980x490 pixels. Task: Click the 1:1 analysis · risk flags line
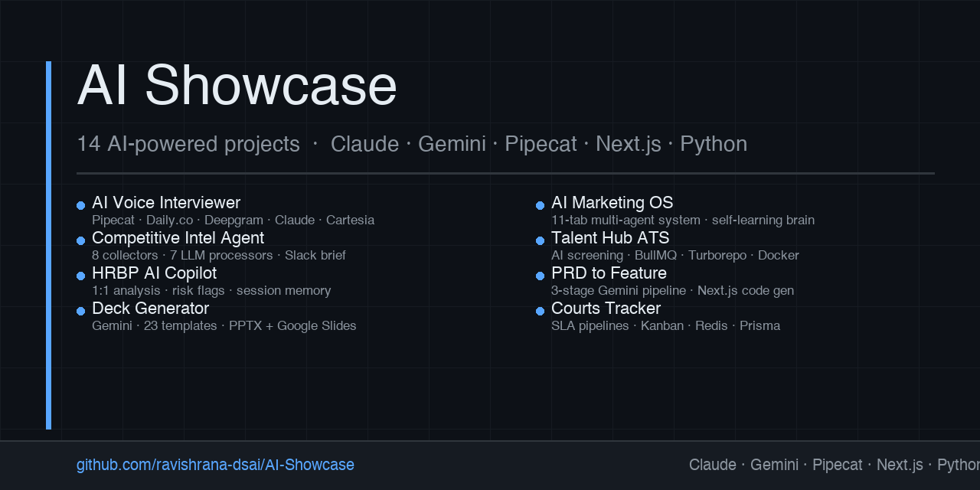(211, 291)
